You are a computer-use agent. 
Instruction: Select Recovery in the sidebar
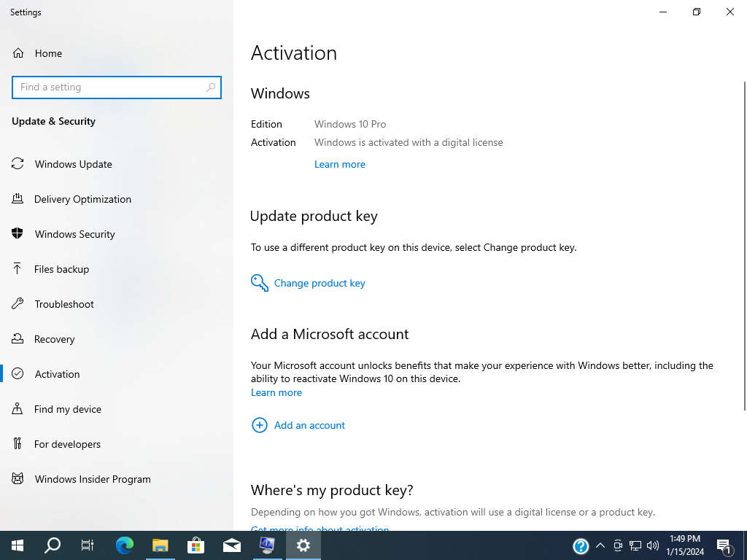[x=55, y=339]
